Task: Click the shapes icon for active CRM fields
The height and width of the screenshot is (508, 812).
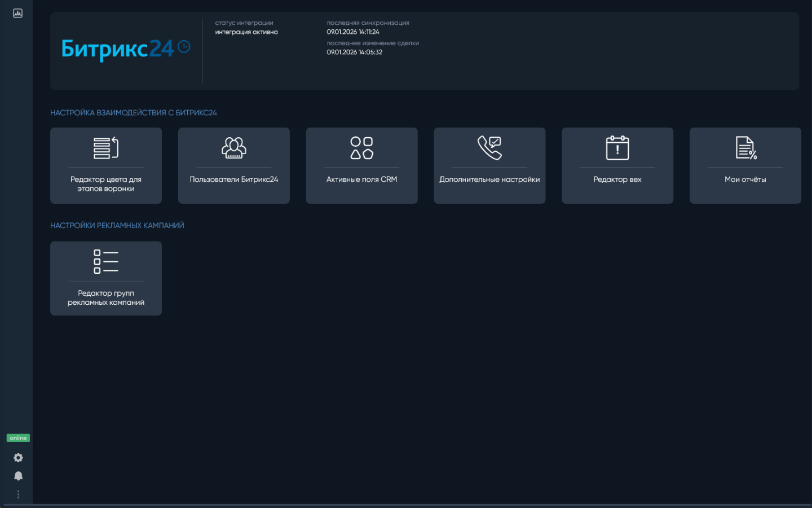Action: pos(361,148)
